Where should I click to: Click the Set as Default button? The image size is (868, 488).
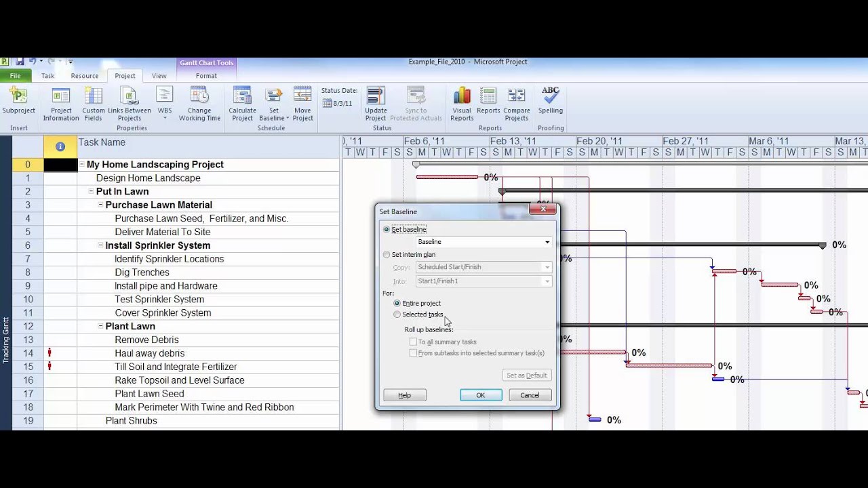[x=526, y=375]
